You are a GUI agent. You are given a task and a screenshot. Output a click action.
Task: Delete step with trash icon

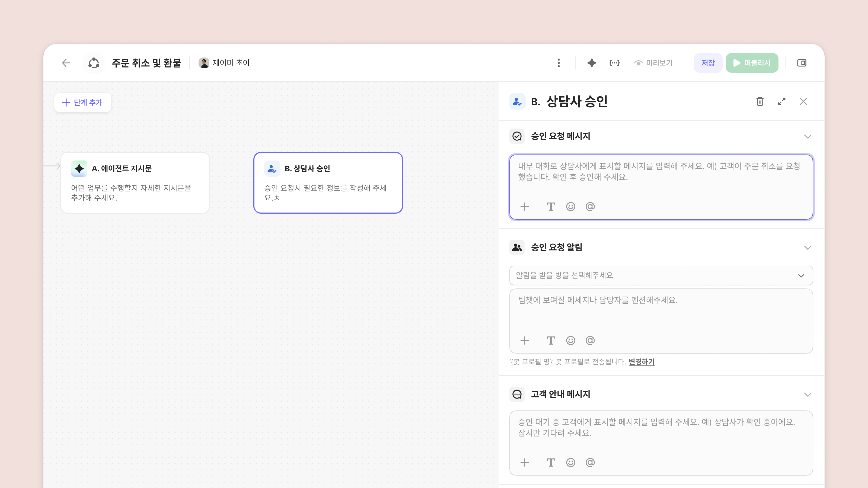coord(760,101)
